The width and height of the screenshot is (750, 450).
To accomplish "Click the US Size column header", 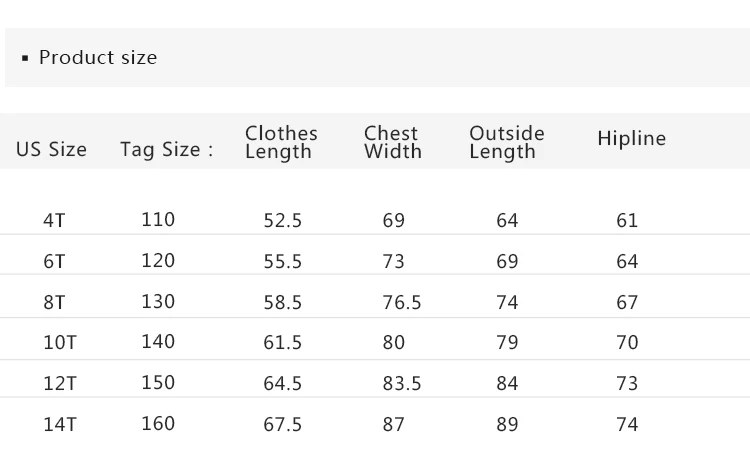I will coord(51,150).
